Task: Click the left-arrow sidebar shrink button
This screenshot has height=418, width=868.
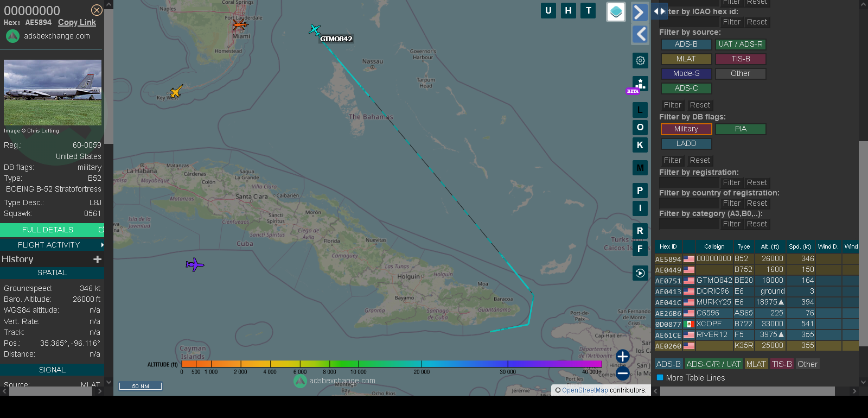Action: [x=640, y=34]
